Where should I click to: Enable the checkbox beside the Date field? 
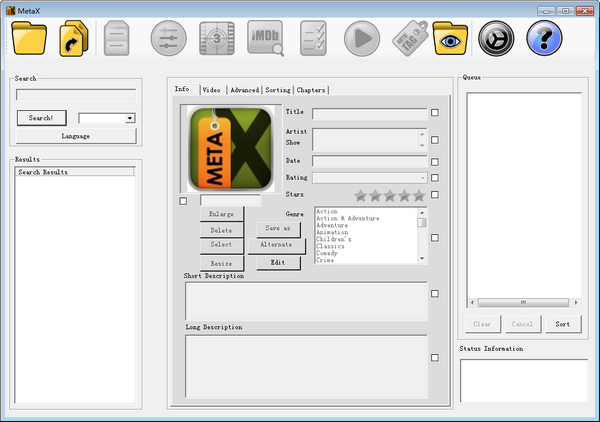[435, 161]
